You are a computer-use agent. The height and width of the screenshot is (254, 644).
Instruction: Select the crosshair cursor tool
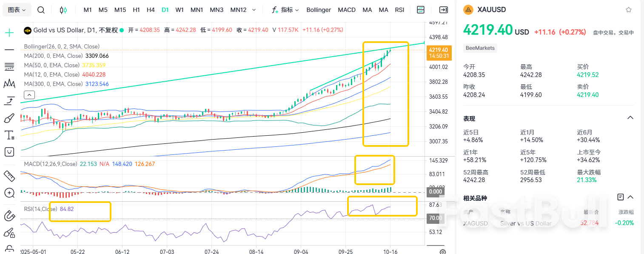(x=9, y=32)
